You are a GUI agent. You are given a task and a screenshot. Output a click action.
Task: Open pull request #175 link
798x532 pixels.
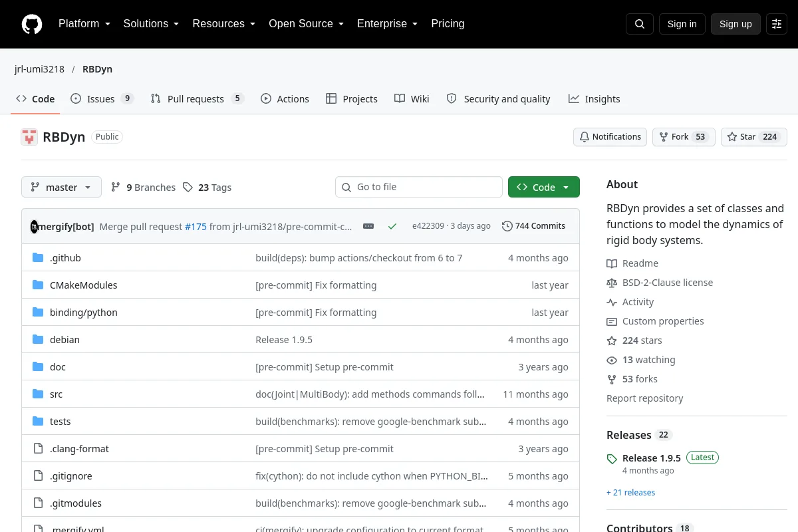196,226
